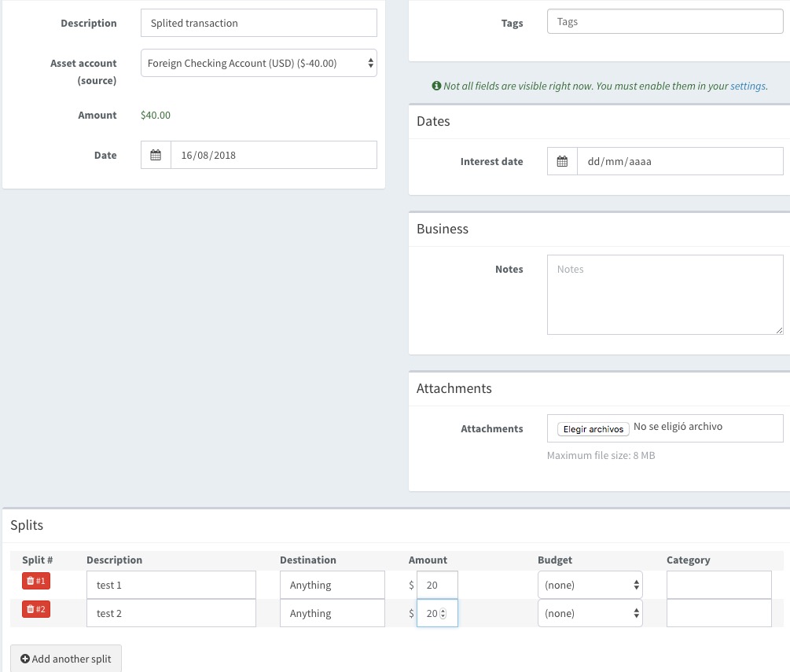Select the Amount field of split #1
Image resolution: width=790 pixels, height=672 pixels.
point(437,585)
